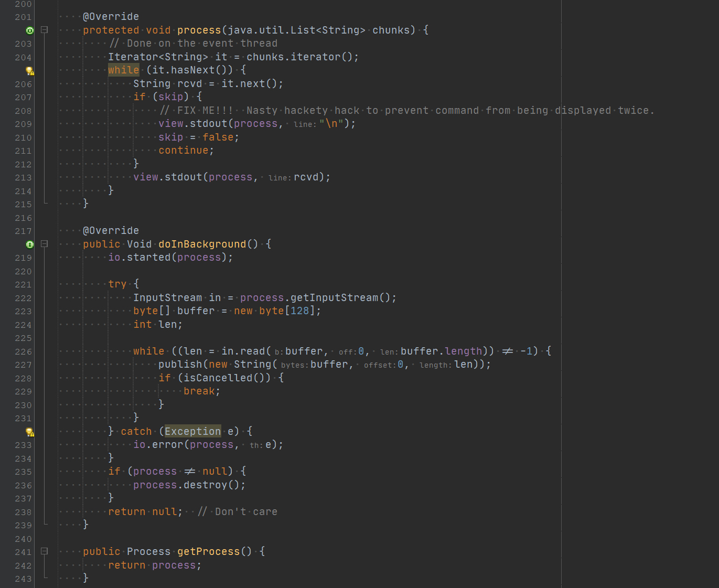Viewport: 719px width, 588px height.
Task: Click the highlighted "while" keyword before it.hasNext()
Action: point(124,70)
